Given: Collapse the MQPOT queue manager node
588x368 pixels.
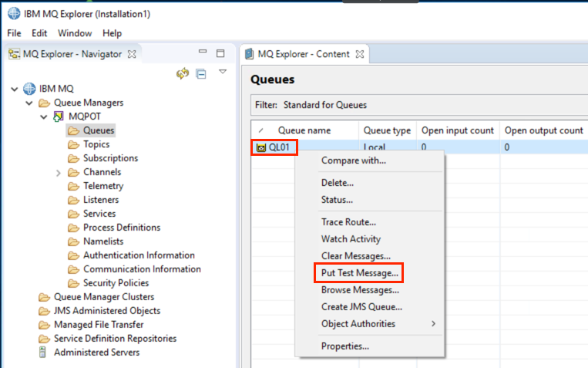Looking at the screenshot, I should [43, 116].
